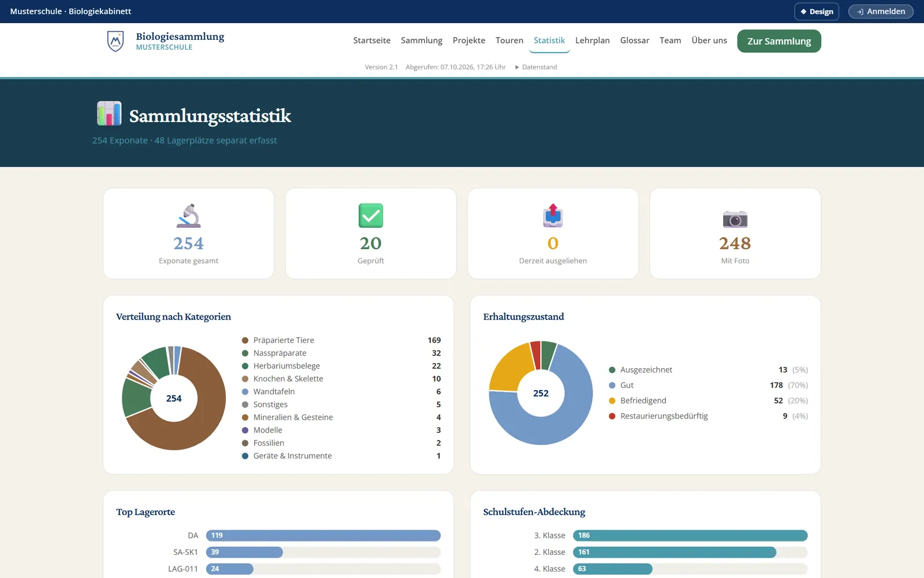Open the Design button in top bar
The width and height of the screenshot is (924, 578).
coord(817,12)
